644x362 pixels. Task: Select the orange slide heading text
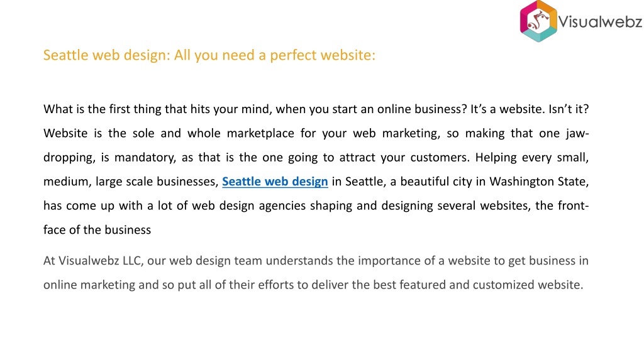point(209,55)
